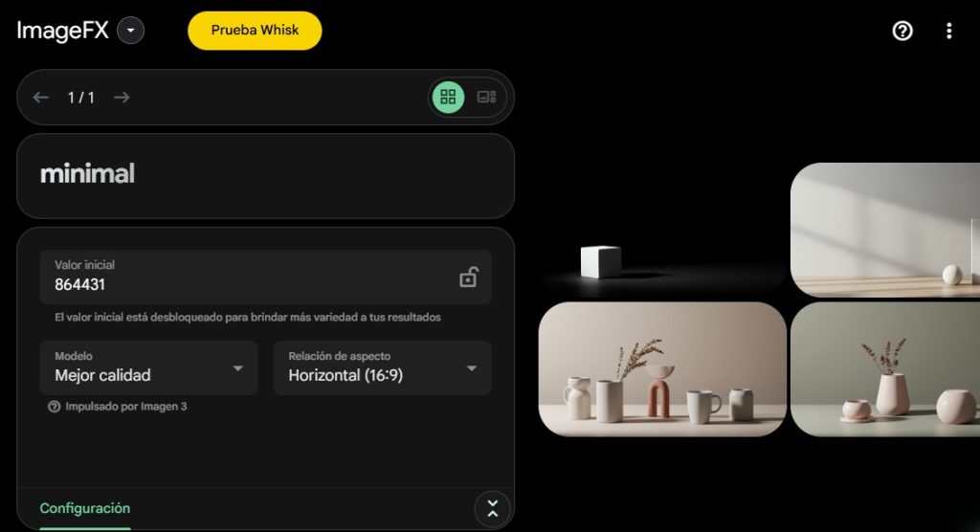
Task: Click the question icon beside Impulsado por Imagen 3
Action: coord(55,407)
